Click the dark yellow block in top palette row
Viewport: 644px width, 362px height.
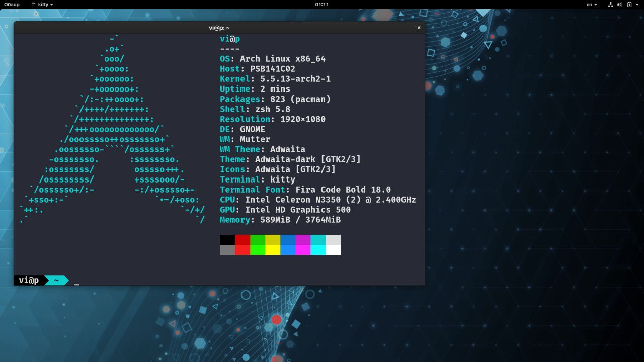(x=273, y=240)
